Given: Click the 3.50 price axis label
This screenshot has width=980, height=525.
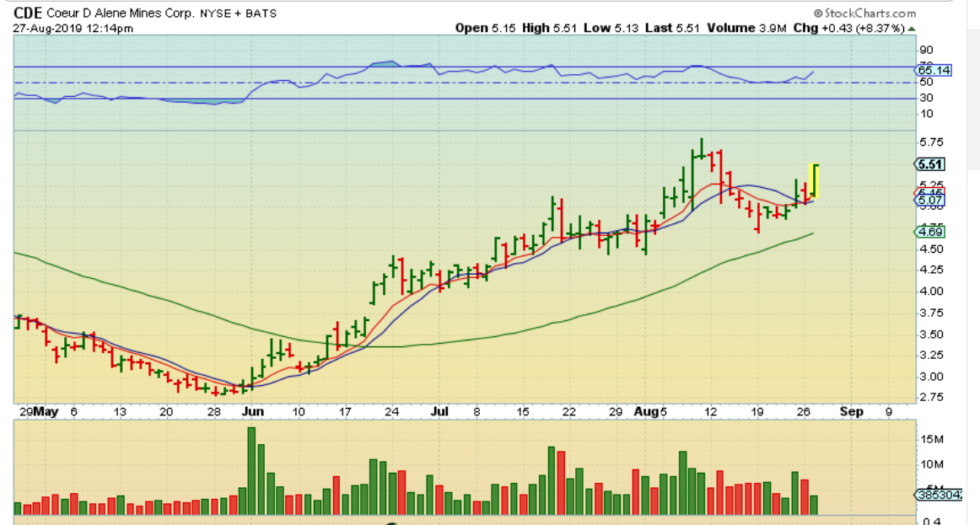Looking at the screenshot, I should pyautogui.click(x=931, y=334).
